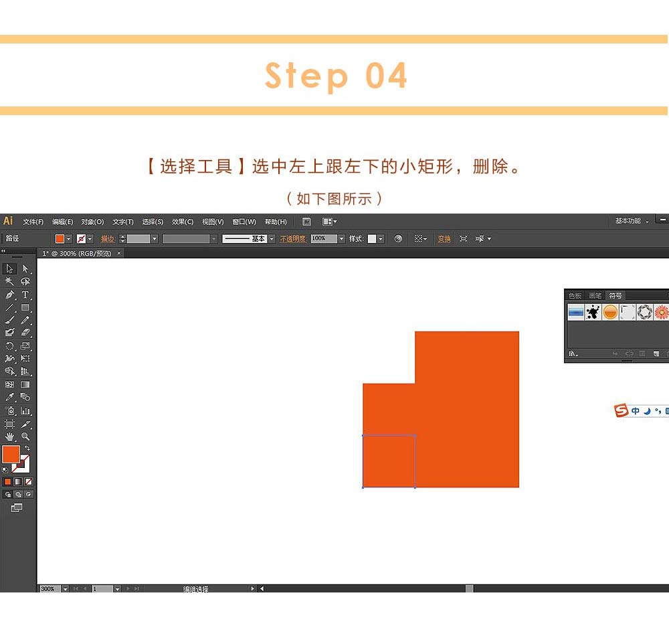This screenshot has height=644, width=669.
Task: Select the Scale tool
Action: [25, 346]
